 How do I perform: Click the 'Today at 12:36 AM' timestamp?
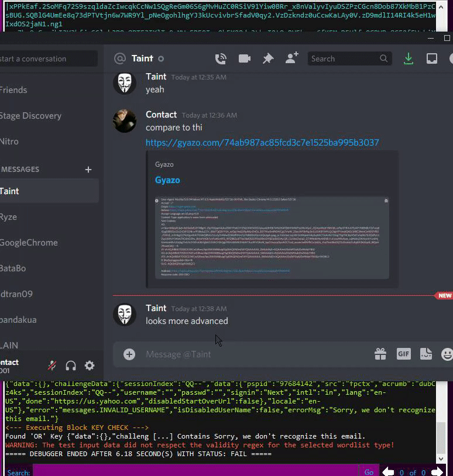click(210, 115)
